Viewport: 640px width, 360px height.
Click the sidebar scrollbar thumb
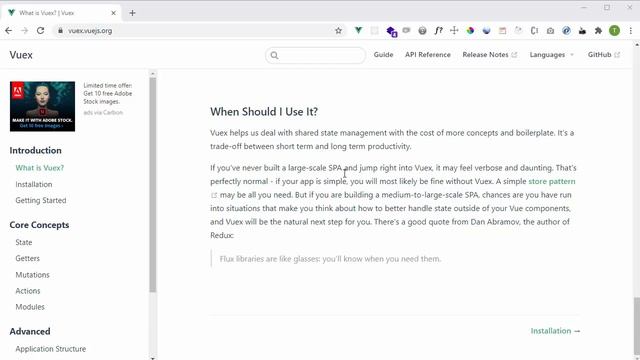tap(153, 184)
